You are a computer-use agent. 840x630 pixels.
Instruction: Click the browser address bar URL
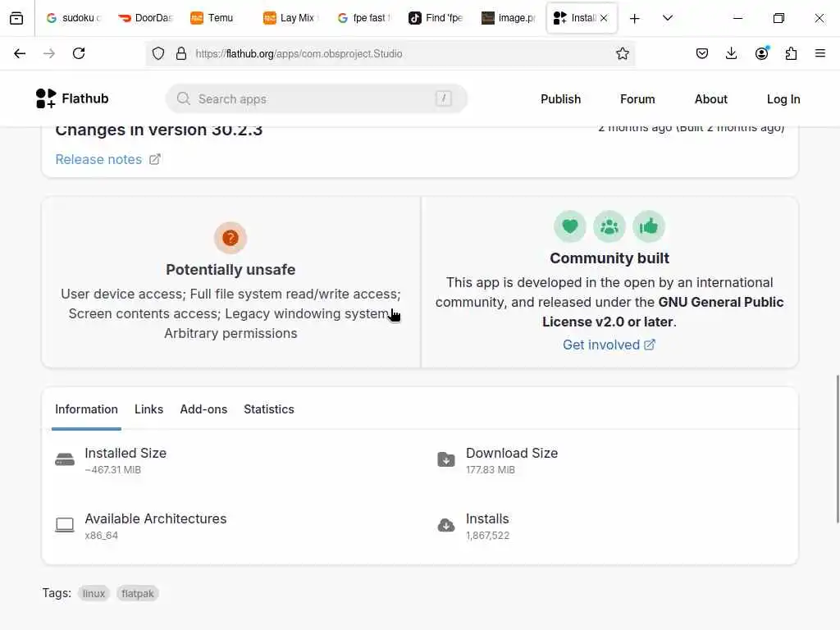click(299, 53)
